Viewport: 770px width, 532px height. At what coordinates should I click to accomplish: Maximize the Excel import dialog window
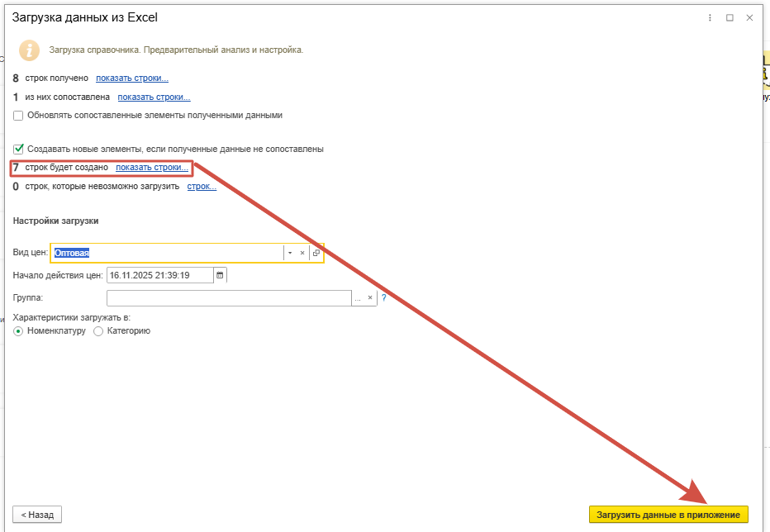click(730, 17)
